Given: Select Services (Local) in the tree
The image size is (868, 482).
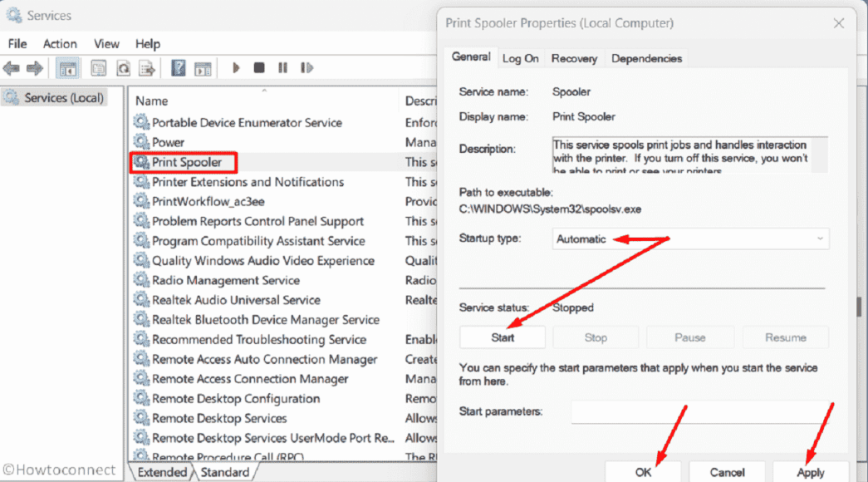Looking at the screenshot, I should (54, 97).
